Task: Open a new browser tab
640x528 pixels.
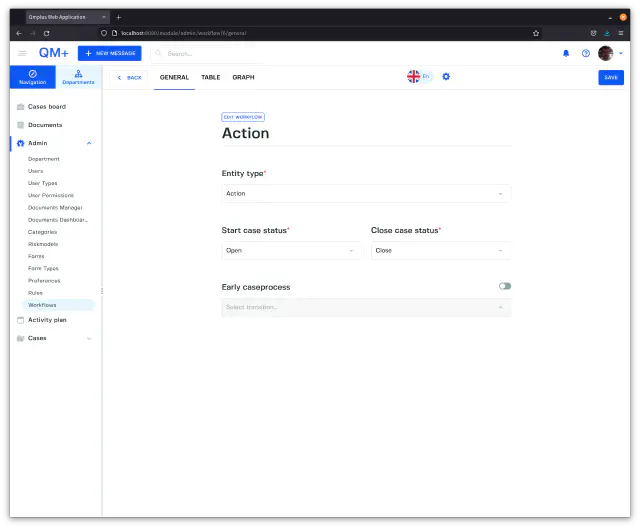Action: (x=118, y=17)
